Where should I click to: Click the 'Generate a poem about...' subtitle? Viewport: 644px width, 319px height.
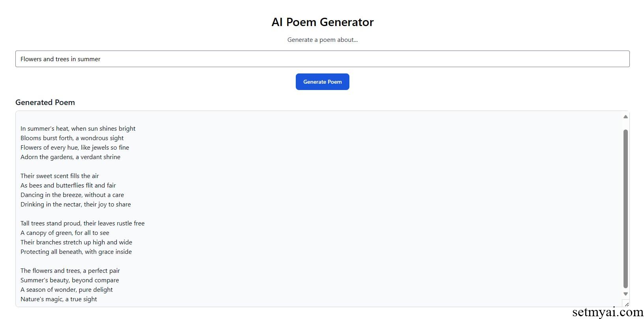click(322, 39)
